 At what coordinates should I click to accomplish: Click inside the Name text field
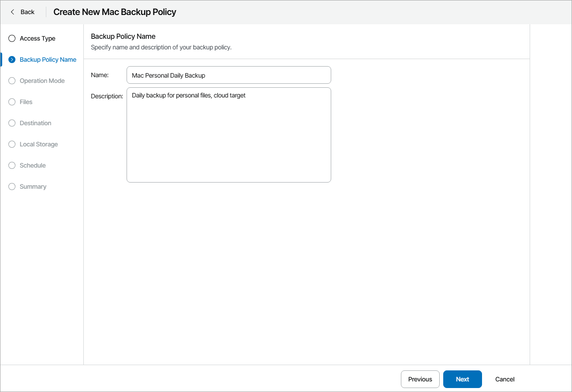pos(228,75)
